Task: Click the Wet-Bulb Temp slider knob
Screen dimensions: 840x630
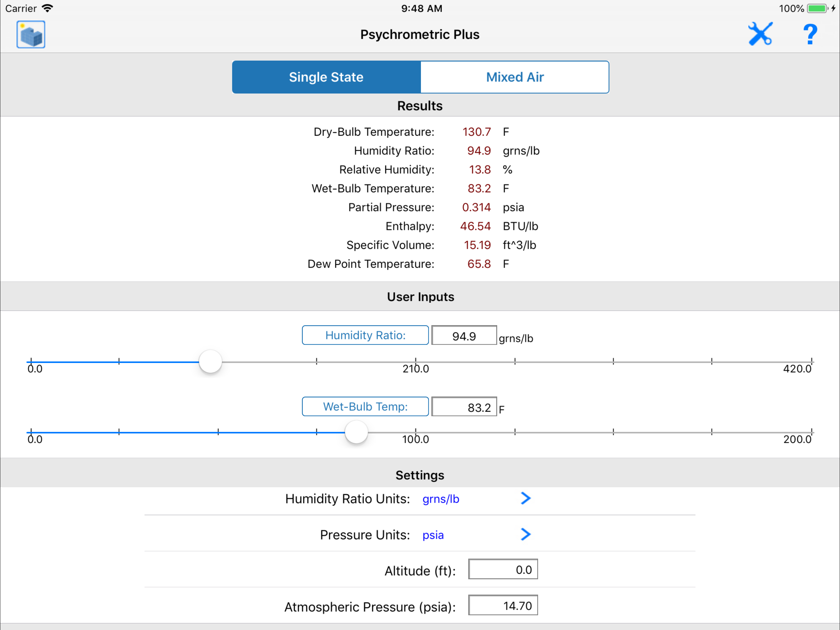Action: [356, 432]
